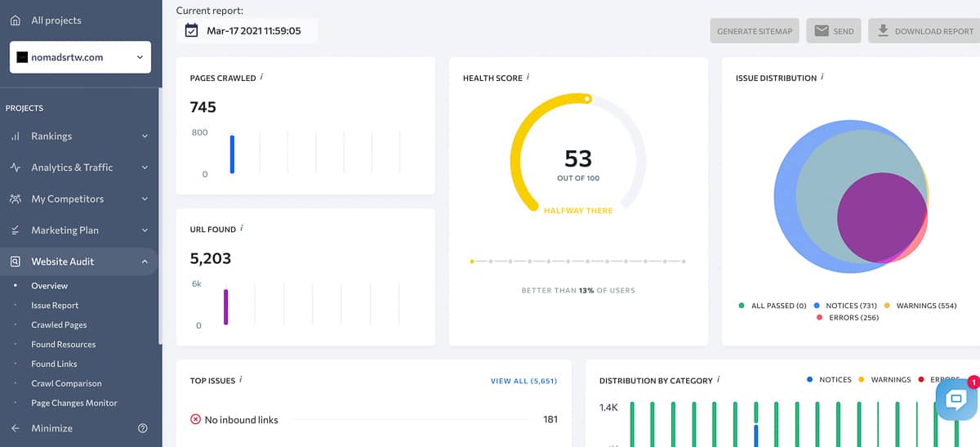Expand the Marketing Plan chevron
The image size is (980, 447).
click(x=145, y=230)
